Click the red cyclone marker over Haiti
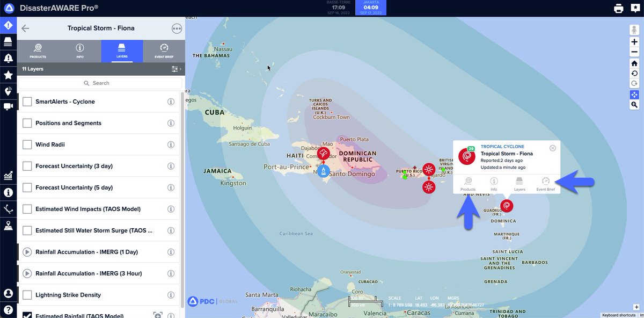644x318 pixels. coord(323,155)
